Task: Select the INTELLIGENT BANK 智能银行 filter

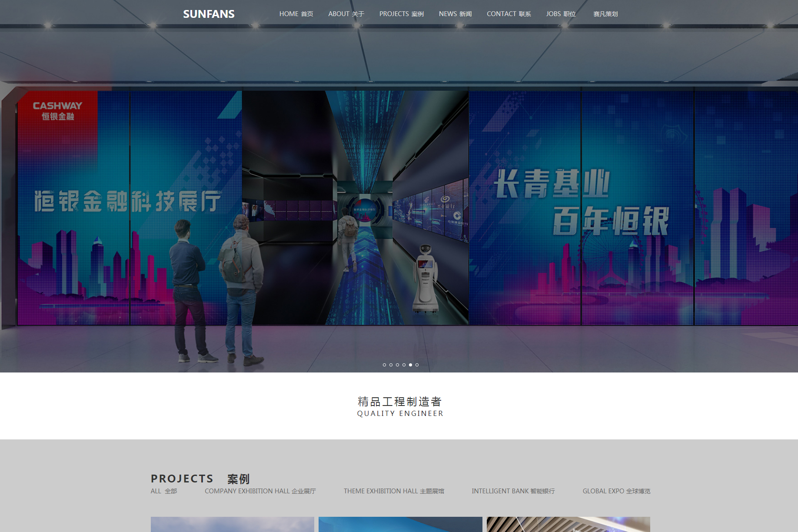Action: pyautogui.click(x=513, y=491)
